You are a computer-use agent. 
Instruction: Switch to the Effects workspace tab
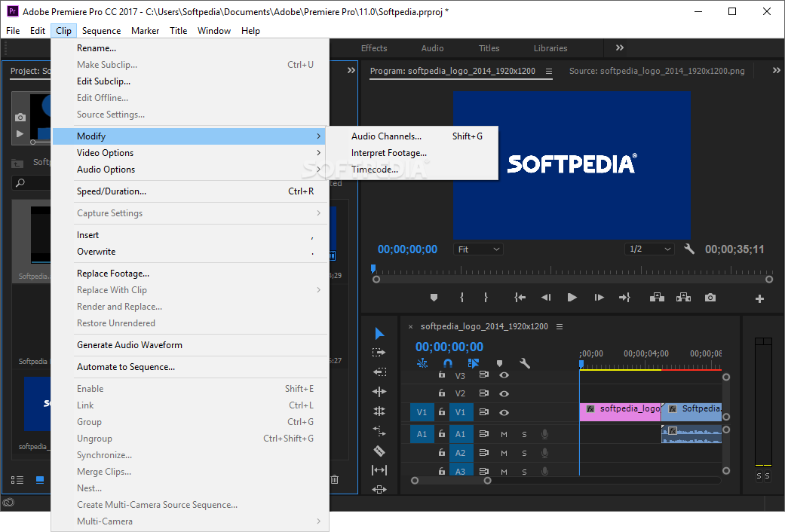coord(374,48)
